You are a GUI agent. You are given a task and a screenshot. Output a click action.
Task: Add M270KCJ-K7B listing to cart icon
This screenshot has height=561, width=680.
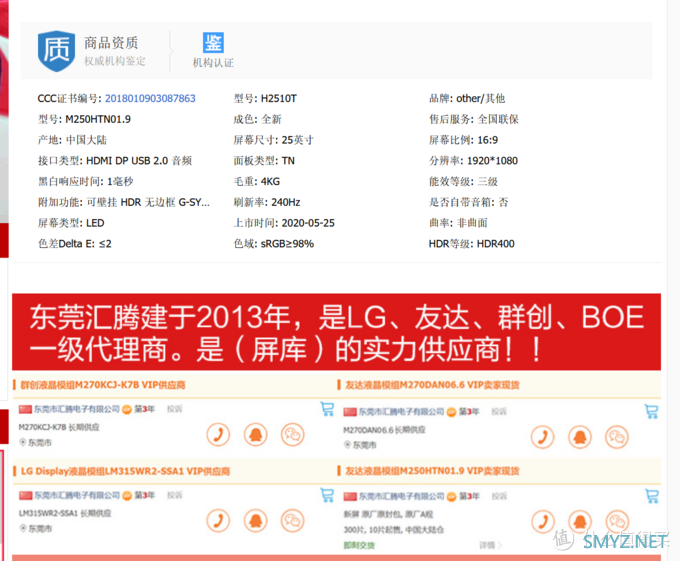327,409
